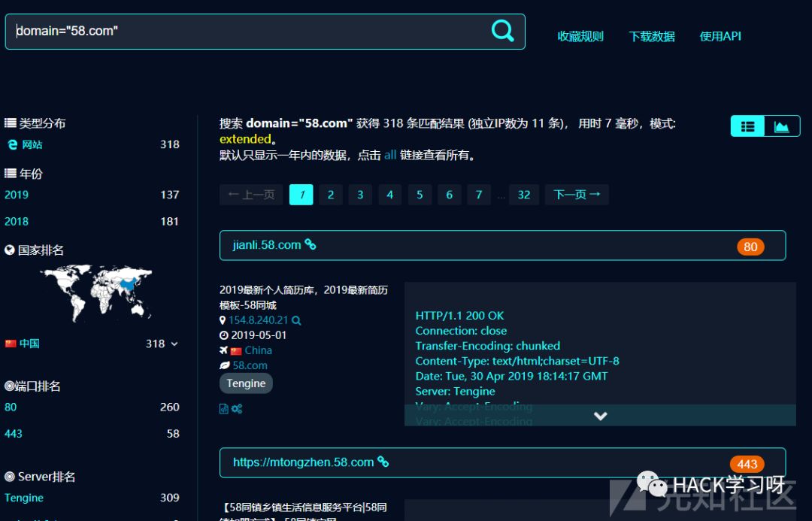Open 58.com domain link in result
This screenshot has height=521, width=812.
(250, 365)
